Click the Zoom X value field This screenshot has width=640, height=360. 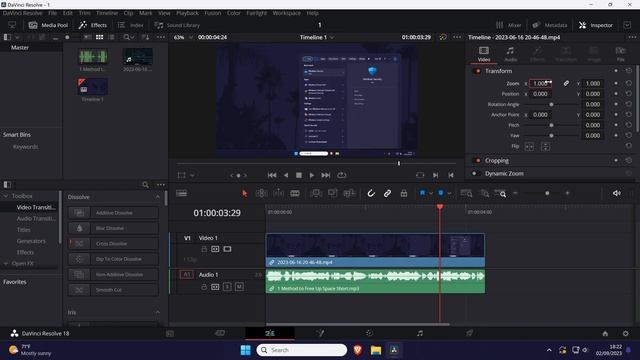(x=540, y=83)
